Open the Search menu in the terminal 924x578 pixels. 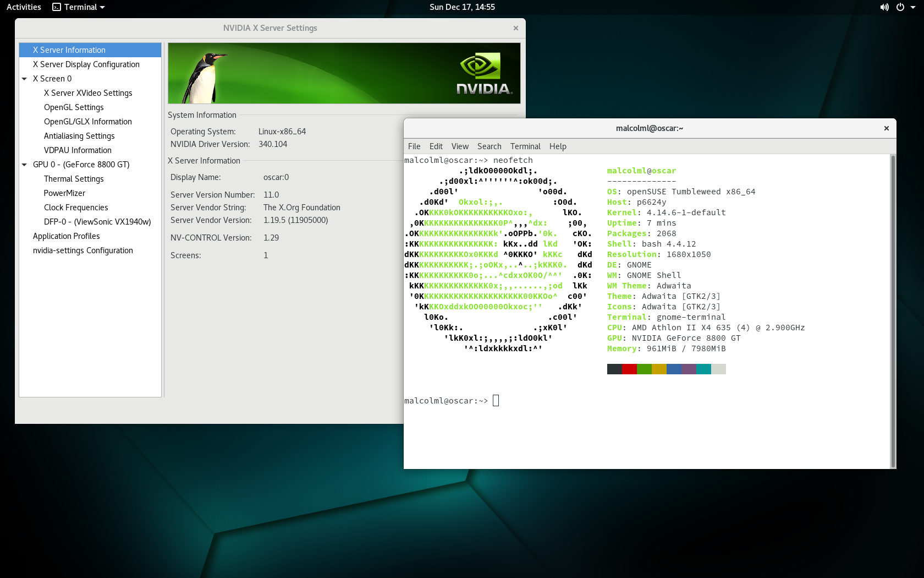(x=490, y=146)
